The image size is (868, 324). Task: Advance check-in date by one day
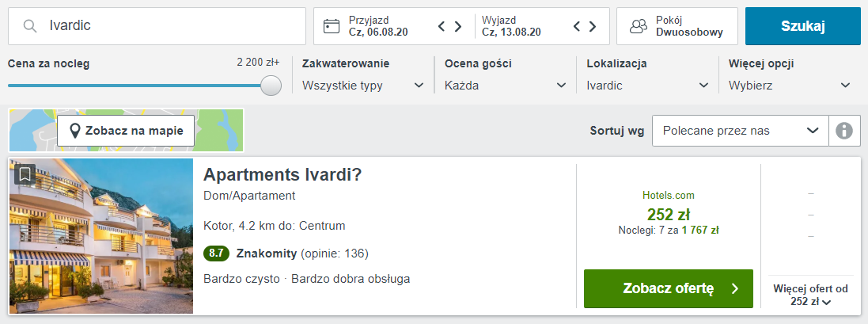pos(458,26)
